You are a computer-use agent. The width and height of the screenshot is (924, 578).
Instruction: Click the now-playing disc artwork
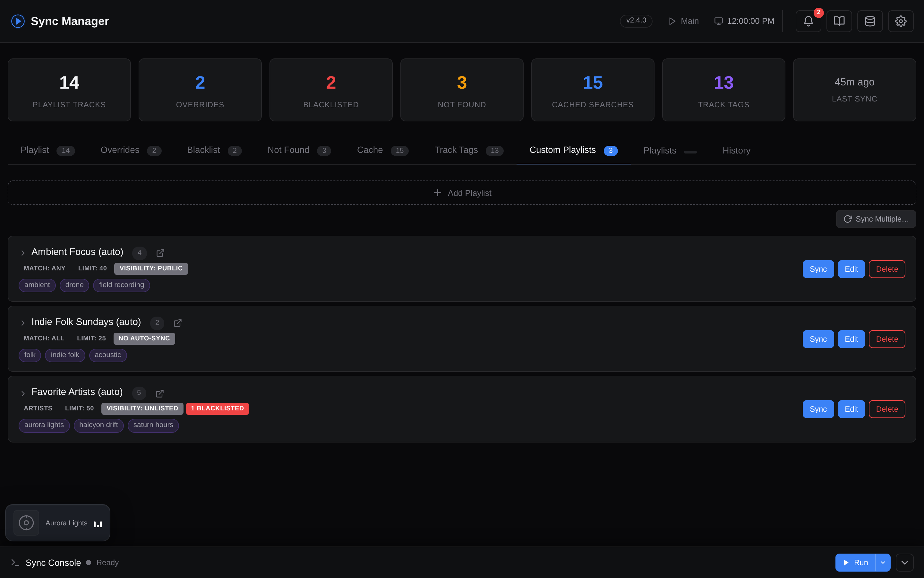click(26, 522)
